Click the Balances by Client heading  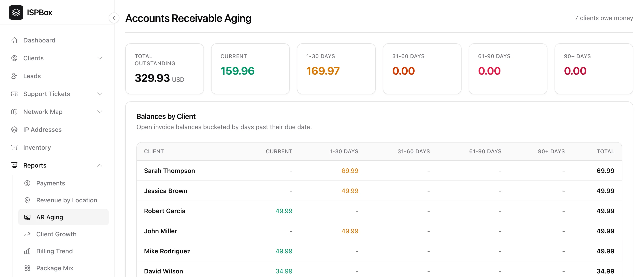tap(166, 116)
